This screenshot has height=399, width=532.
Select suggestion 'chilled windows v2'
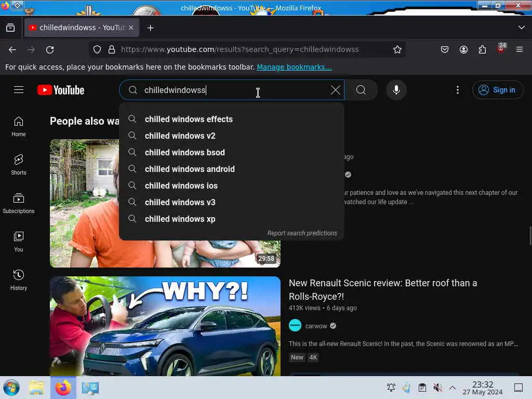coord(231,136)
